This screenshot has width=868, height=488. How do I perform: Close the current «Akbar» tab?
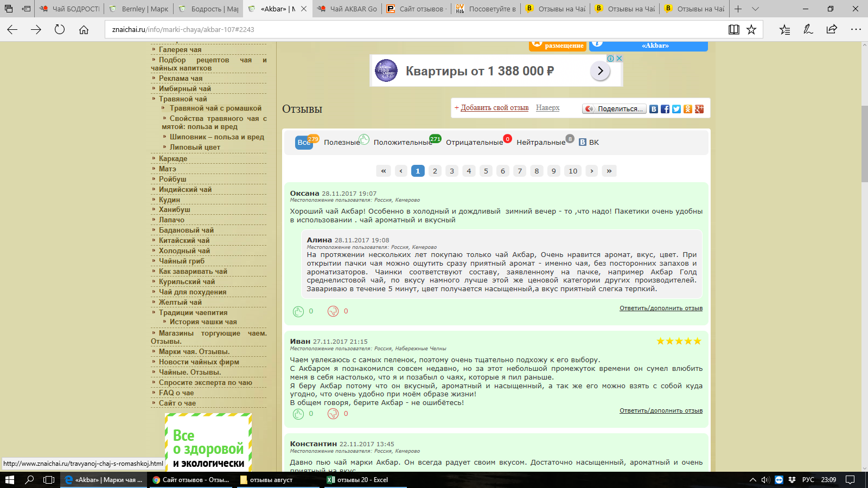(x=304, y=9)
